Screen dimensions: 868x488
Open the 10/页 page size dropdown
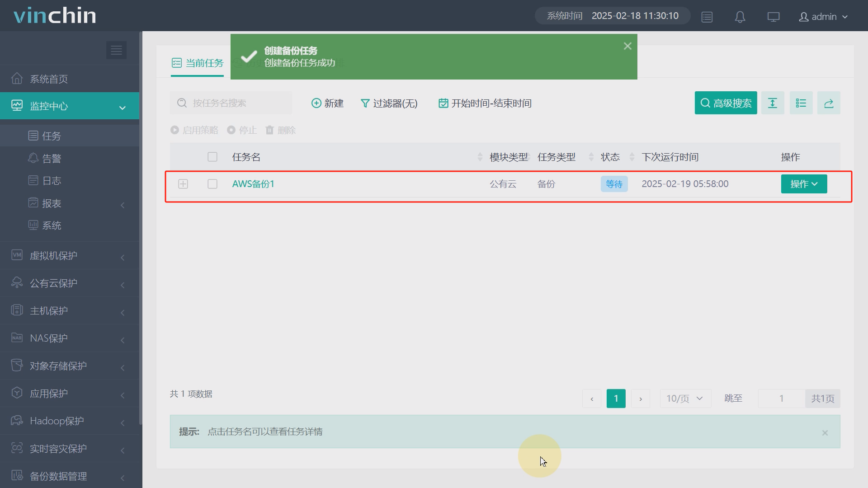(685, 399)
